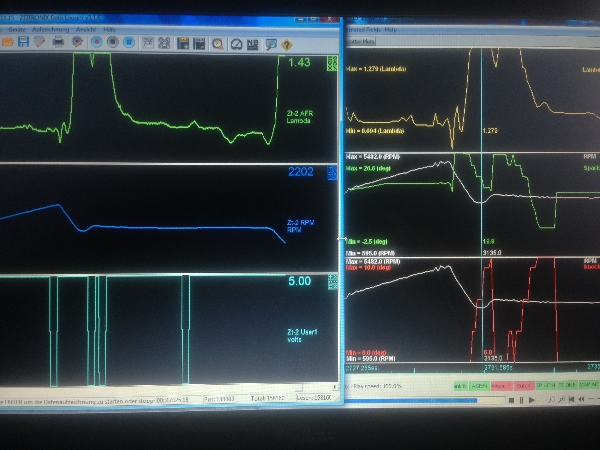The image size is (600, 450).
Task: Toggle the ASE/N green status indicator
Action: click(479, 386)
